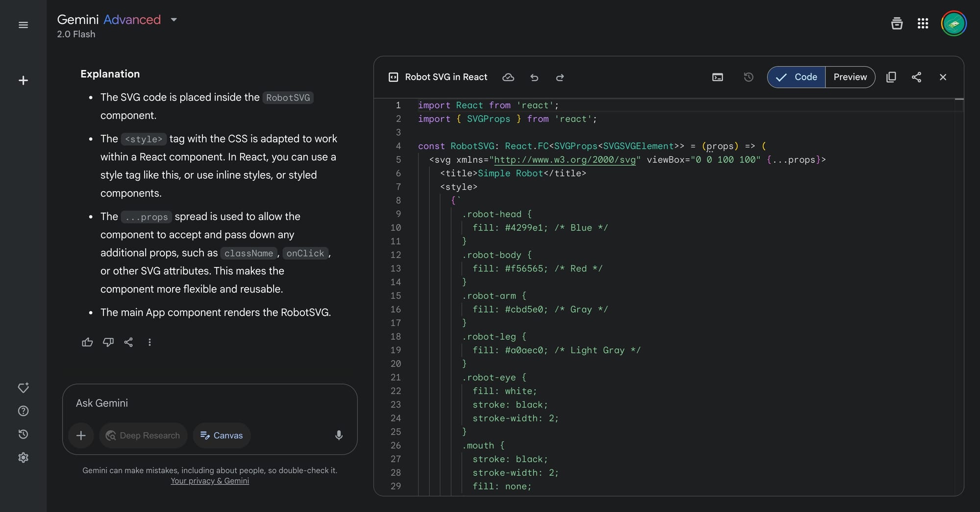Toggle the Canvas chip in prompt box

coord(221,436)
